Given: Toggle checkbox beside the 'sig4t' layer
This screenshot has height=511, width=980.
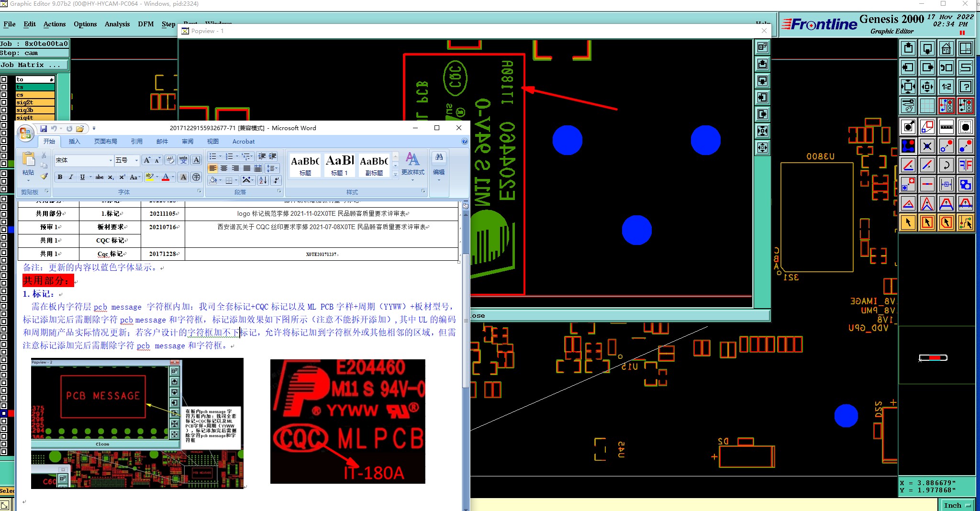Looking at the screenshot, I should click(4, 117).
